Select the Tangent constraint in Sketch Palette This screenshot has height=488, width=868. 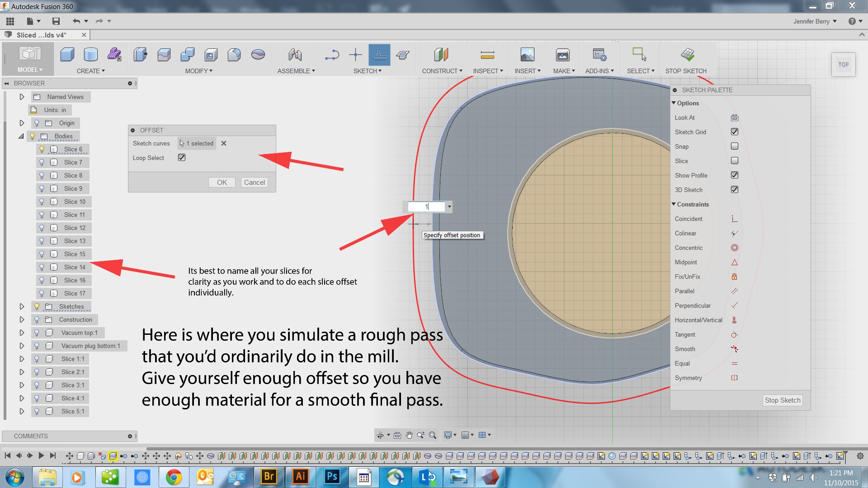click(x=735, y=334)
